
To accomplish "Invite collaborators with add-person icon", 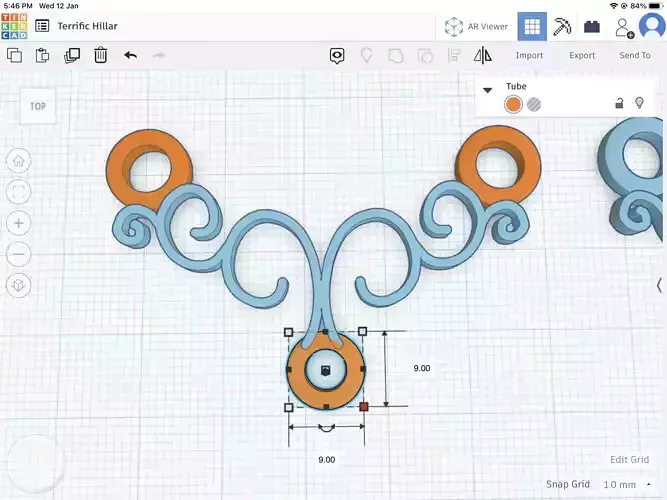I will click(x=624, y=28).
